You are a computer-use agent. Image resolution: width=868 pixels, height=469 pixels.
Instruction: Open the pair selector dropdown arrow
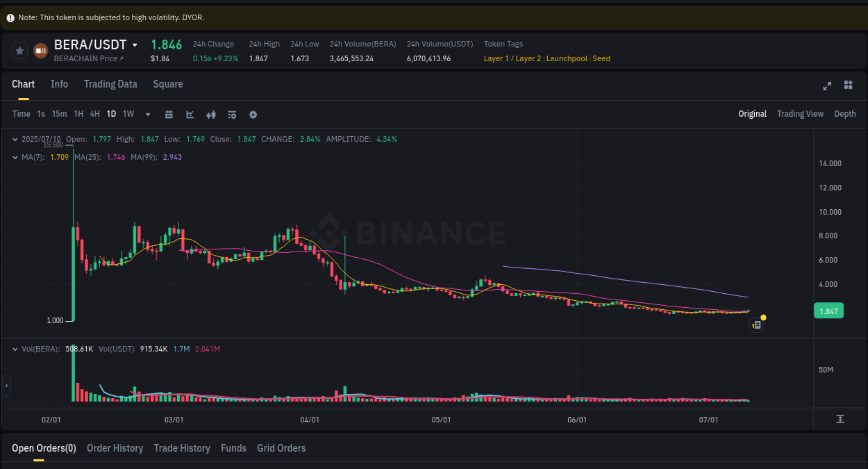click(x=136, y=44)
